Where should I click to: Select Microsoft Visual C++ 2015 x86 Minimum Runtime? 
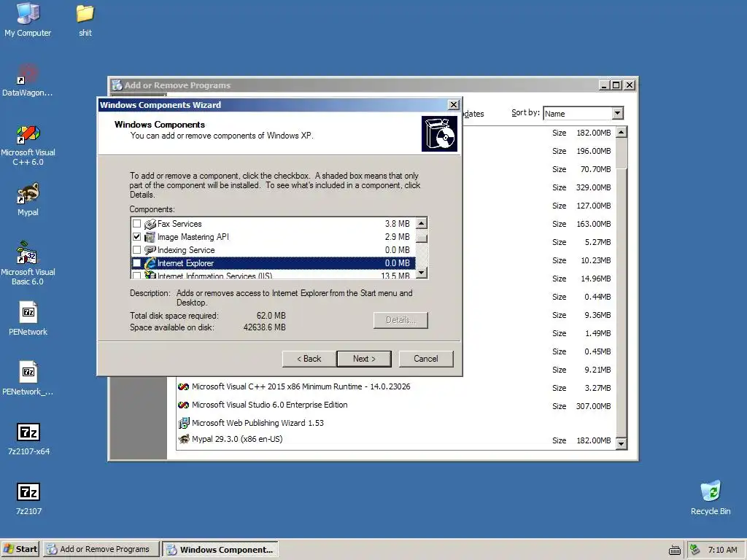pos(301,386)
